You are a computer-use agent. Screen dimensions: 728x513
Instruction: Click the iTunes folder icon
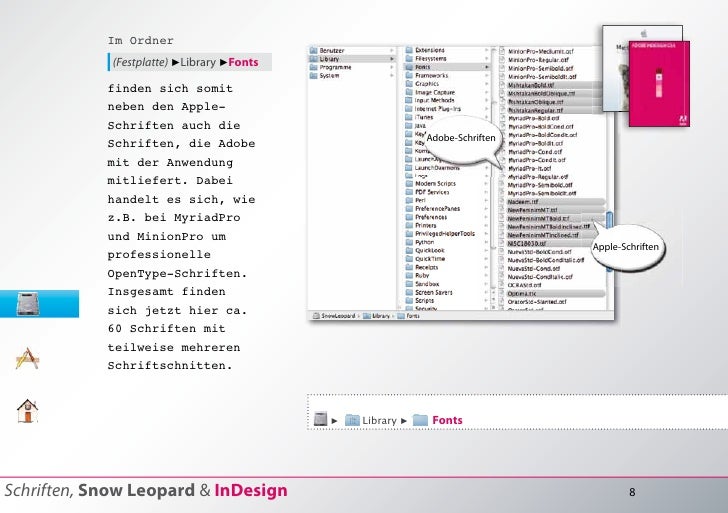(x=409, y=117)
